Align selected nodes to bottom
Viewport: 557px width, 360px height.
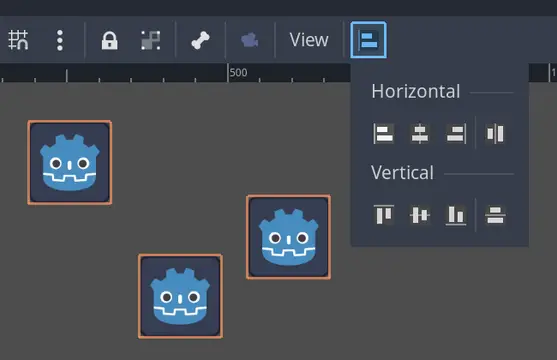click(456, 215)
